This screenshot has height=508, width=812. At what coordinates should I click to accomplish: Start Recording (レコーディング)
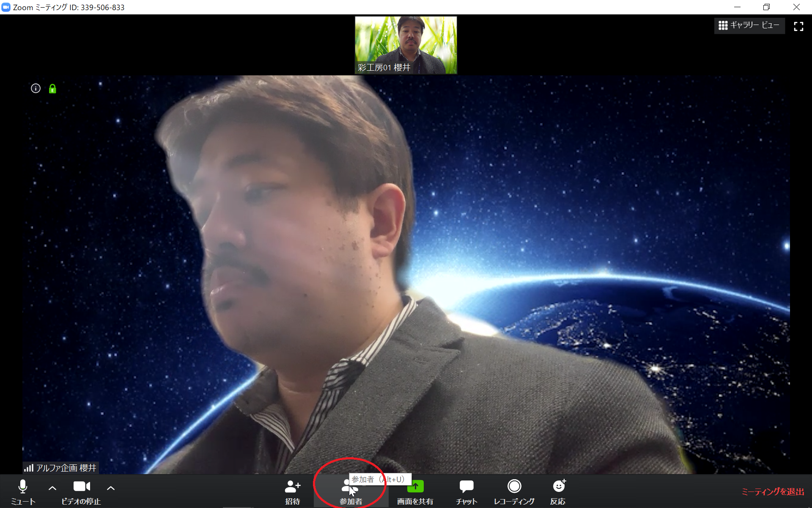514,491
